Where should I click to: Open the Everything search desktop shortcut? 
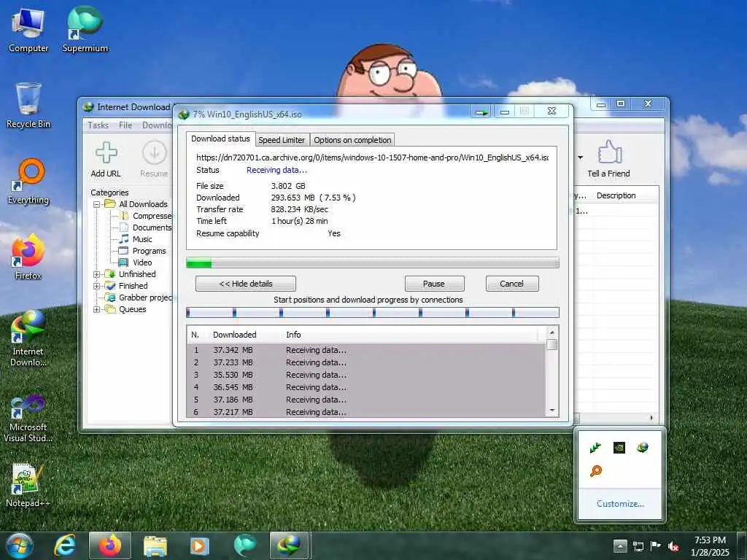click(28, 182)
